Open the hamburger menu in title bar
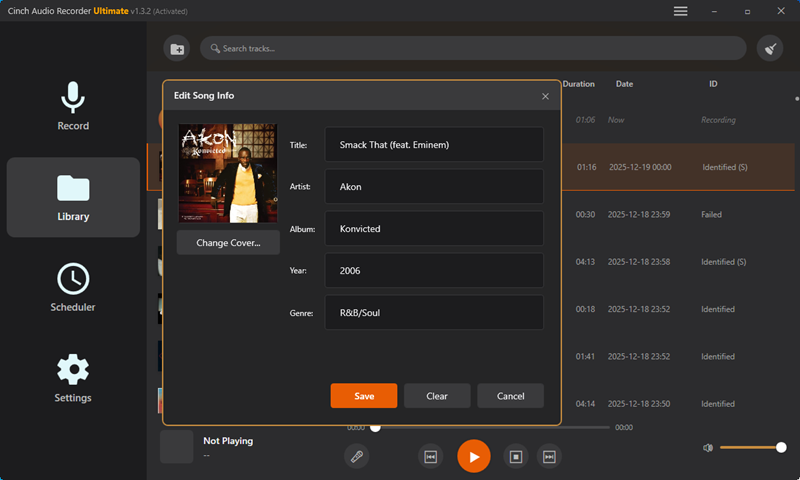The height and width of the screenshot is (480, 800). [680, 11]
